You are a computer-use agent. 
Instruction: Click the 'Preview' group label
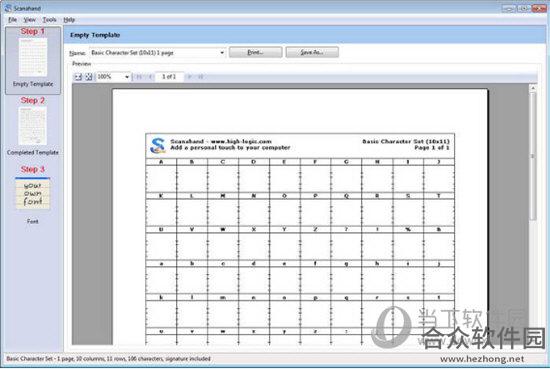[81, 64]
